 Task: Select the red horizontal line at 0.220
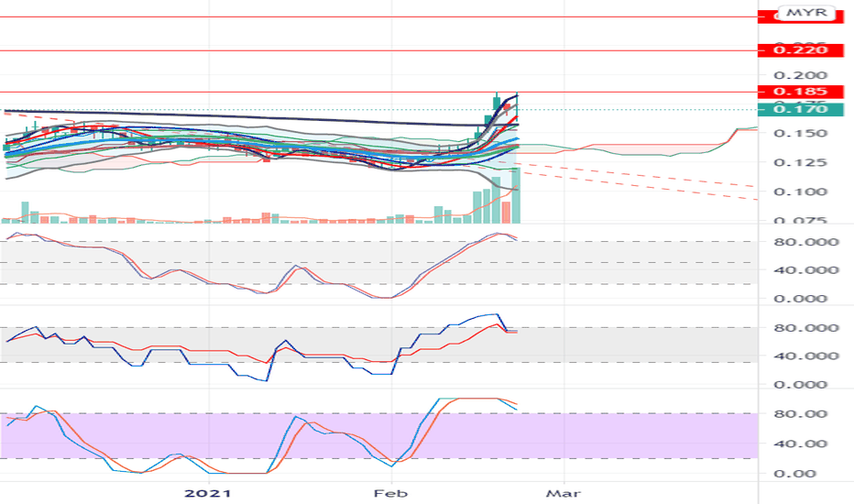[379, 50]
